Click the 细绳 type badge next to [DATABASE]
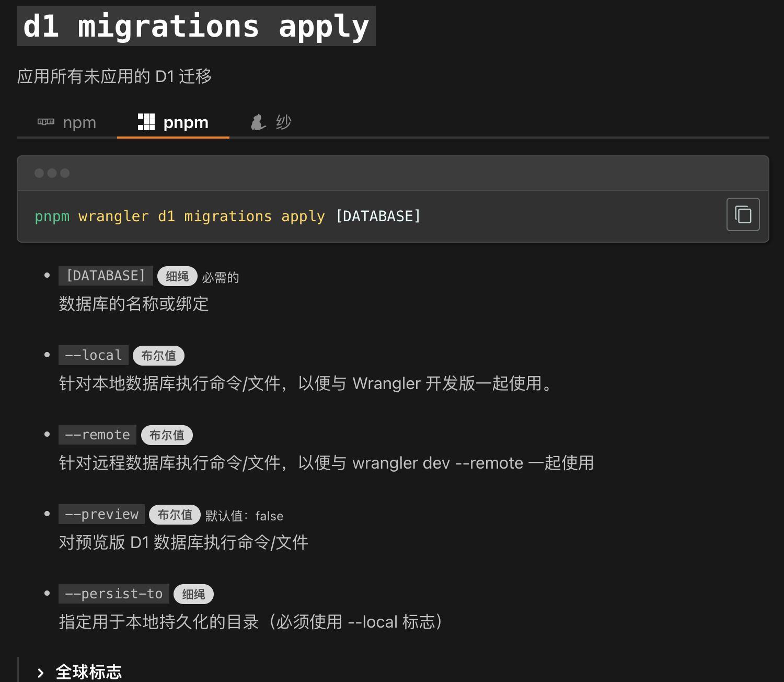The height and width of the screenshot is (682, 784). tap(177, 276)
